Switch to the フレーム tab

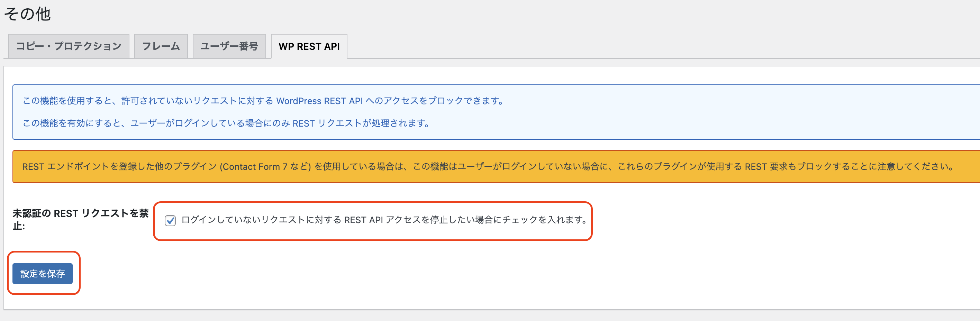[161, 46]
